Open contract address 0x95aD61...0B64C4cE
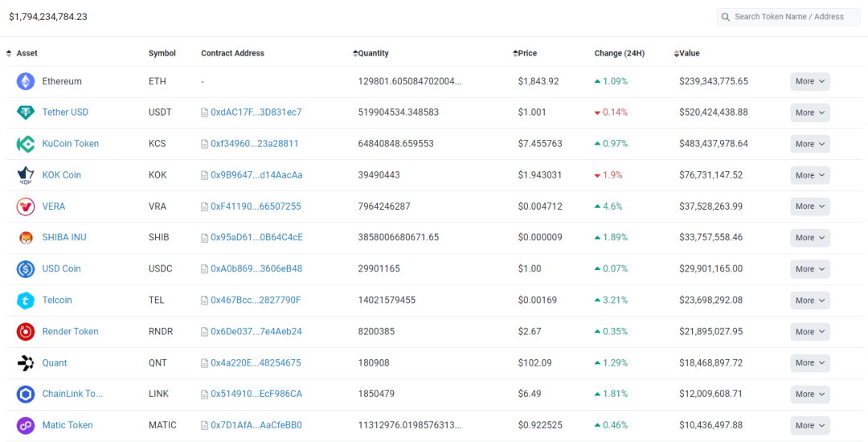868x442 pixels. pos(257,237)
